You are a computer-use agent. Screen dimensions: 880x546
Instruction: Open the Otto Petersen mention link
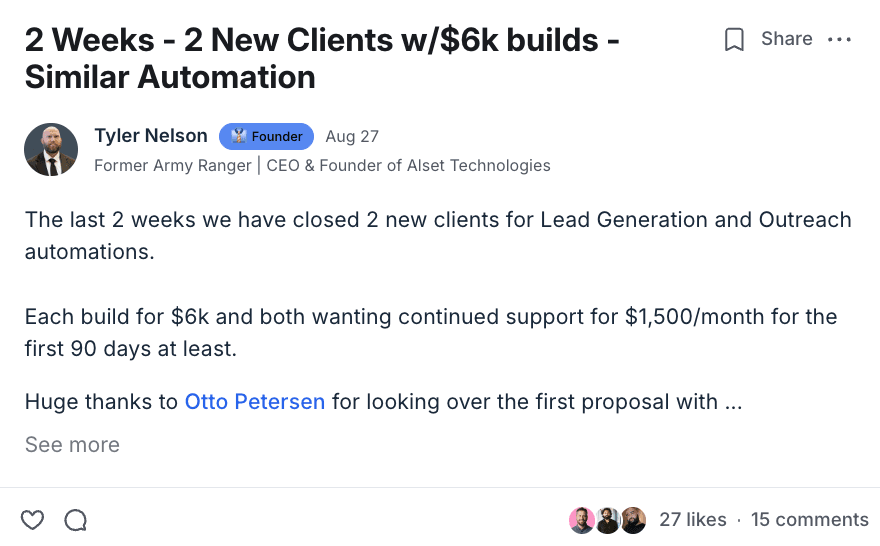tap(255, 402)
